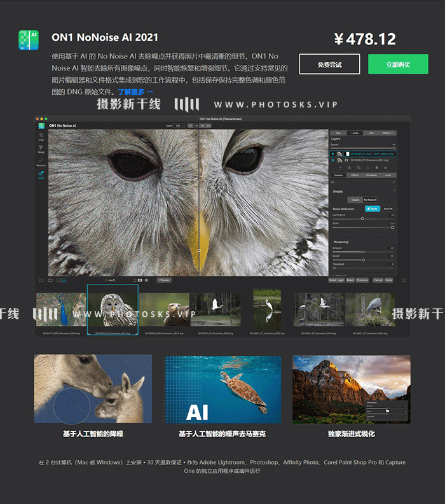The height and width of the screenshot is (504, 445).
Task: Open the Info tab
Action: coord(371,133)
